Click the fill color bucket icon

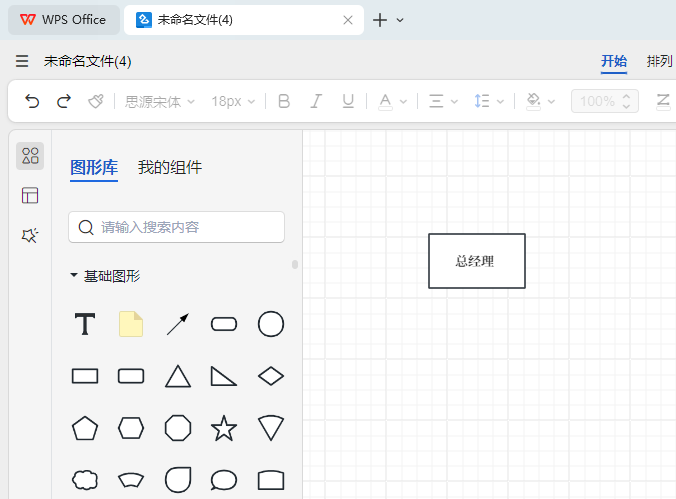pyautogui.click(x=533, y=102)
